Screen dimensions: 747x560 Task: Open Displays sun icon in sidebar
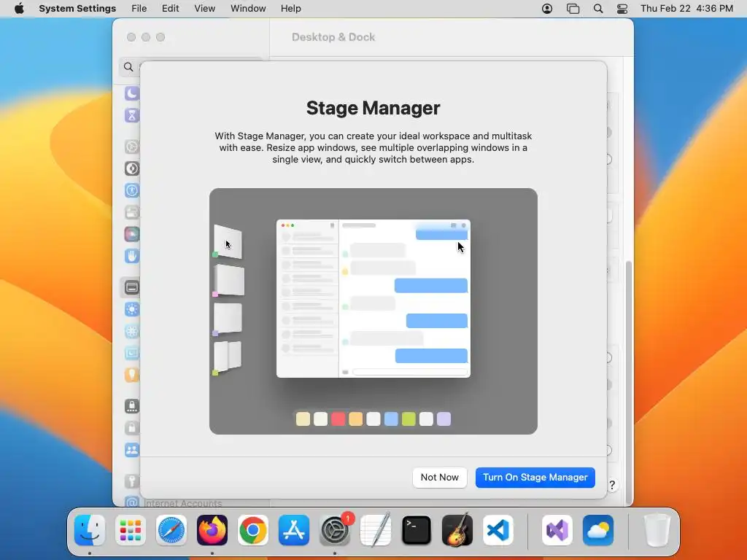[x=132, y=309]
